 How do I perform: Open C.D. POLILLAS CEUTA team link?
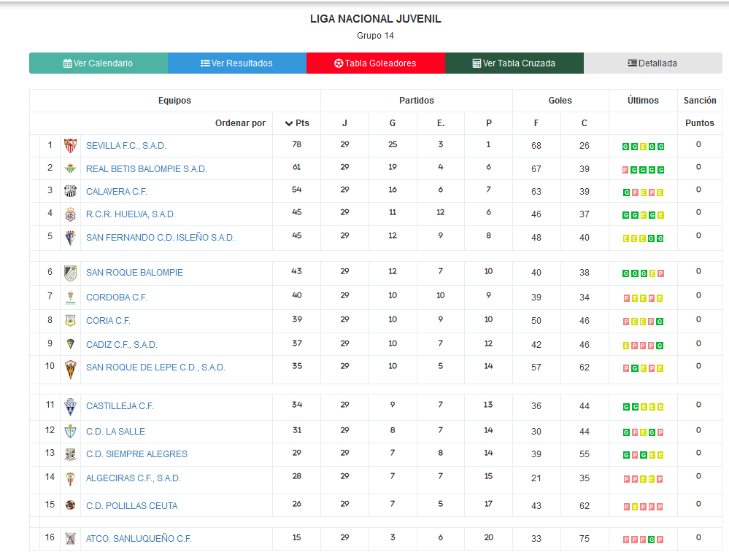[131, 505]
